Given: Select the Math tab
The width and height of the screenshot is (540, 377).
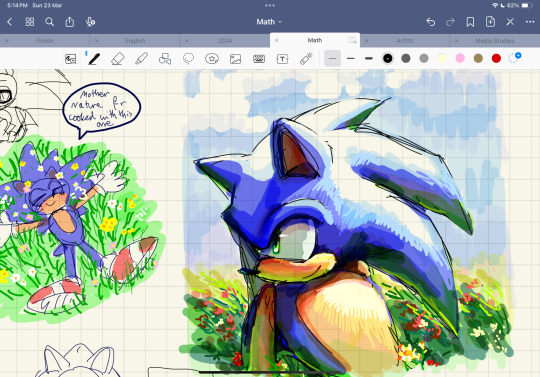Looking at the screenshot, I should (315, 40).
